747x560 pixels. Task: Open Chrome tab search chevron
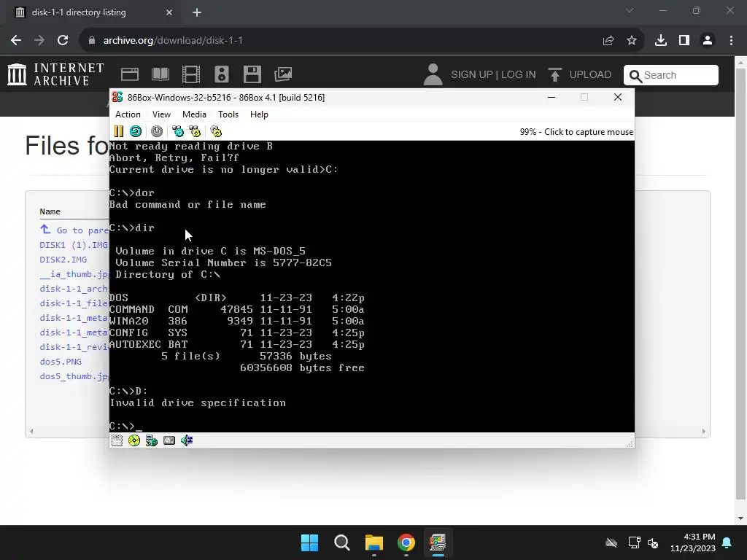pyautogui.click(x=630, y=10)
